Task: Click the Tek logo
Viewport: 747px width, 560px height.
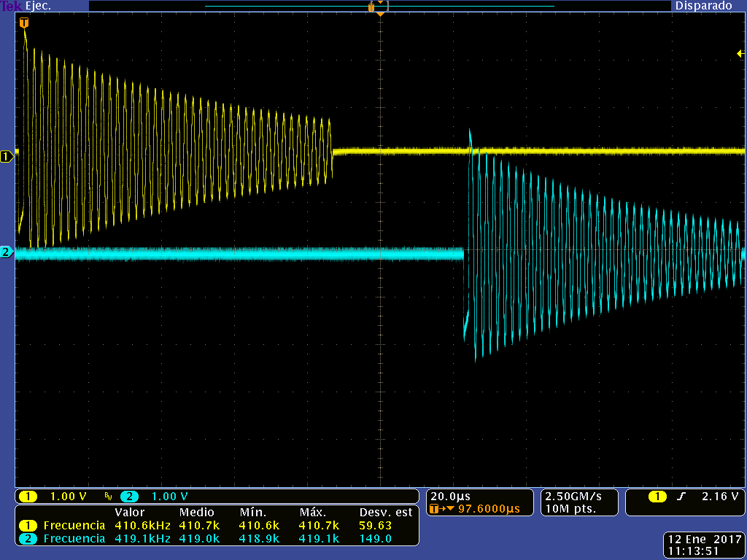Action: pos(12,6)
